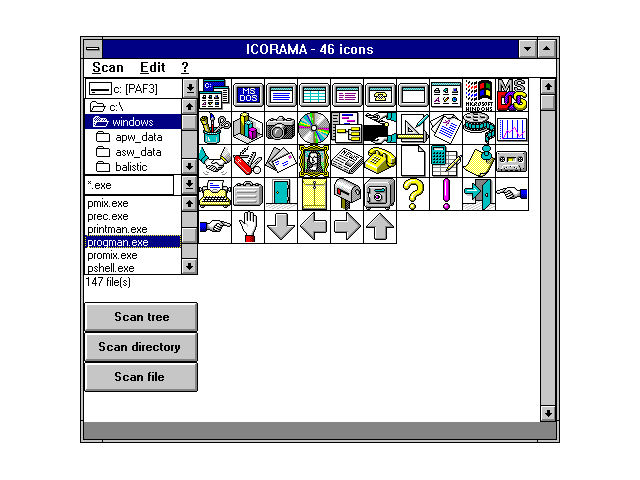This screenshot has width=640, height=480.
Task: Select the yellow question mark icon
Action: point(412,193)
